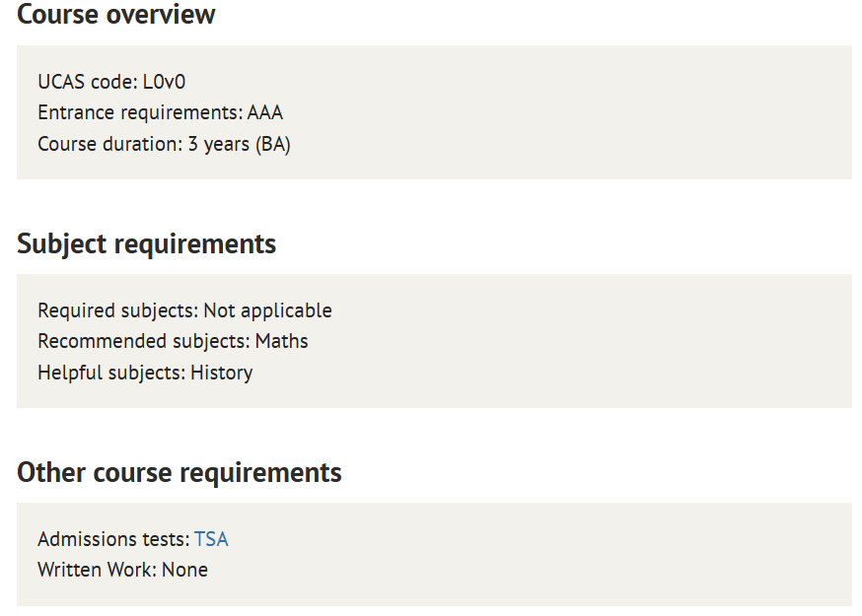Click the Not applicable text
862x616 pixels.
click(267, 311)
